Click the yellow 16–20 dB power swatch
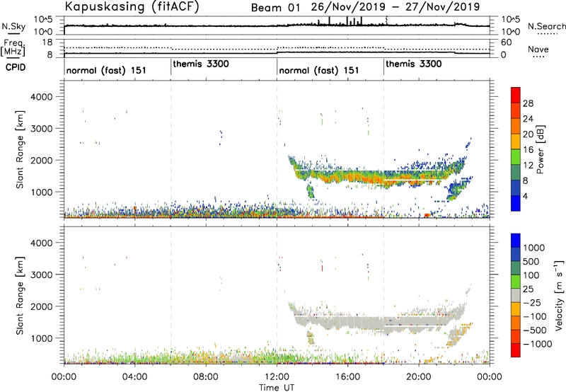This screenshot has height=392, width=566. click(516, 142)
